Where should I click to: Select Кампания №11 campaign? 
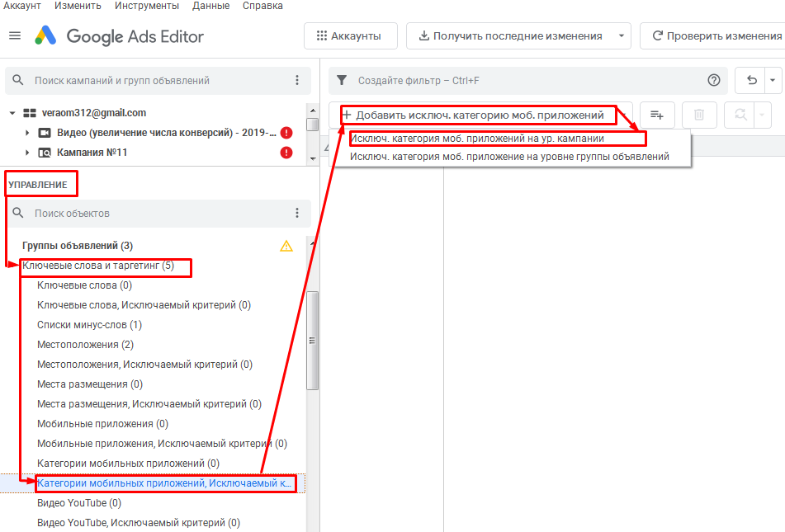tap(92, 152)
